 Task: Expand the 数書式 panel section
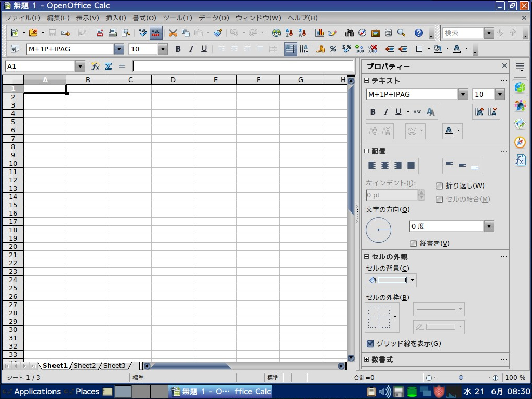pyautogui.click(x=366, y=359)
